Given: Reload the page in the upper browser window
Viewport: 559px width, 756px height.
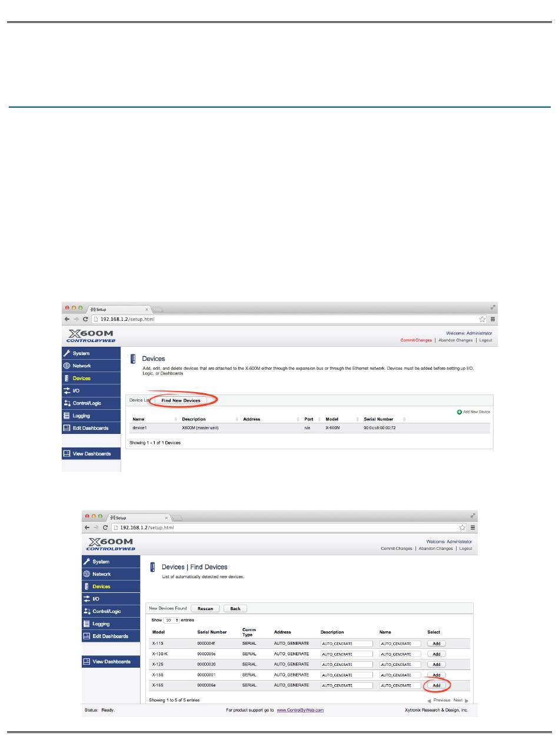Looking at the screenshot, I should click(x=86, y=319).
